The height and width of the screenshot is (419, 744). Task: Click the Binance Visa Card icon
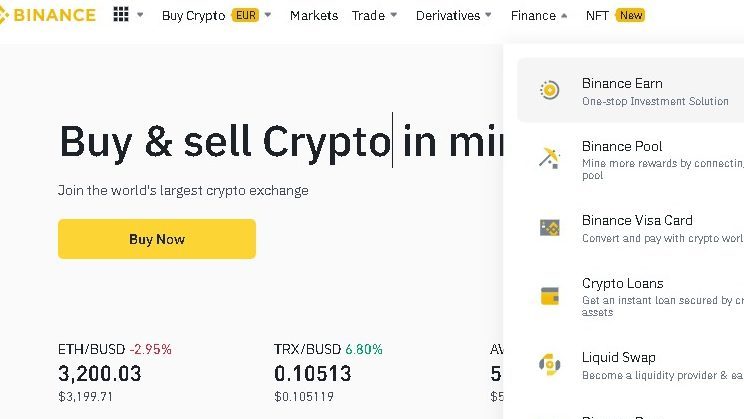pyautogui.click(x=549, y=228)
